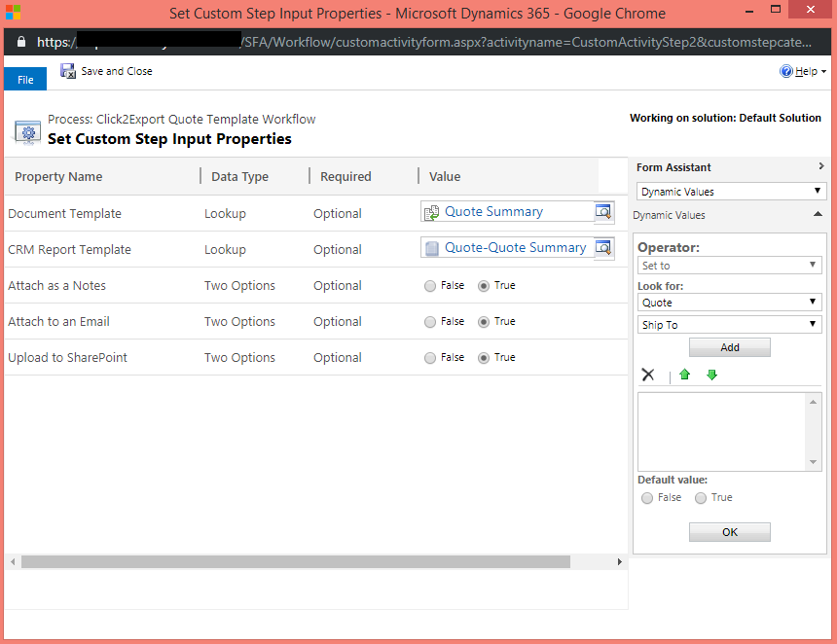Click the OK button in Form Assistant
Viewport: 837px width, 644px height.
click(x=729, y=532)
